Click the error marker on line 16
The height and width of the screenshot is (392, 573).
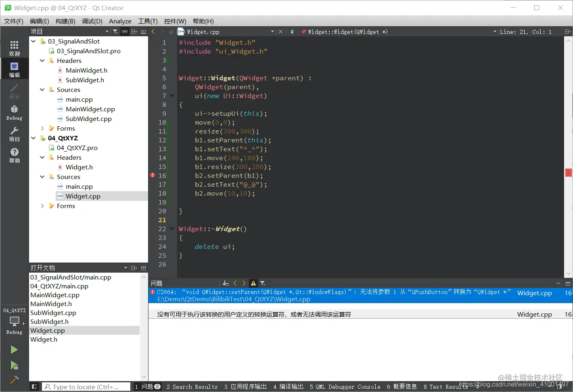click(x=153, y=175)
